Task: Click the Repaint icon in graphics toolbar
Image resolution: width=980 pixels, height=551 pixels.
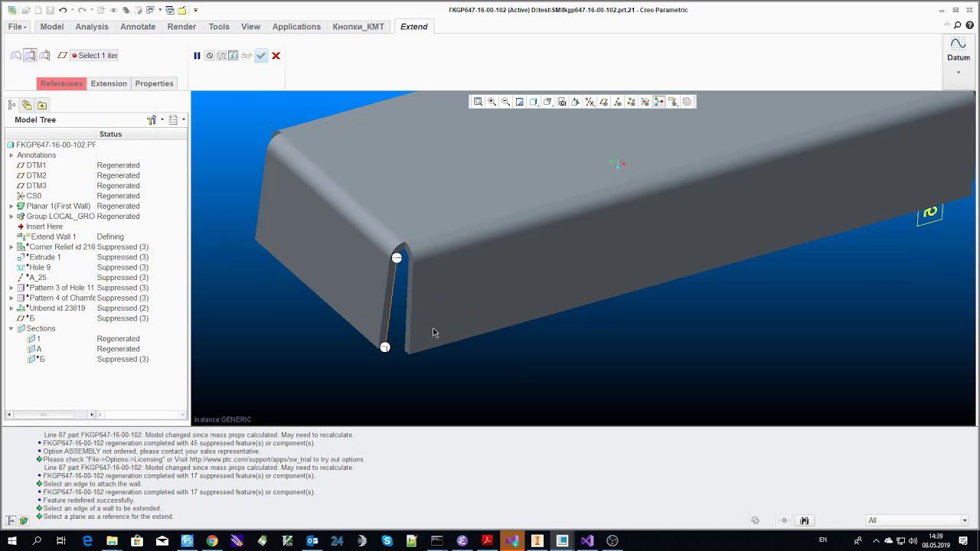Action: point(520,102)
